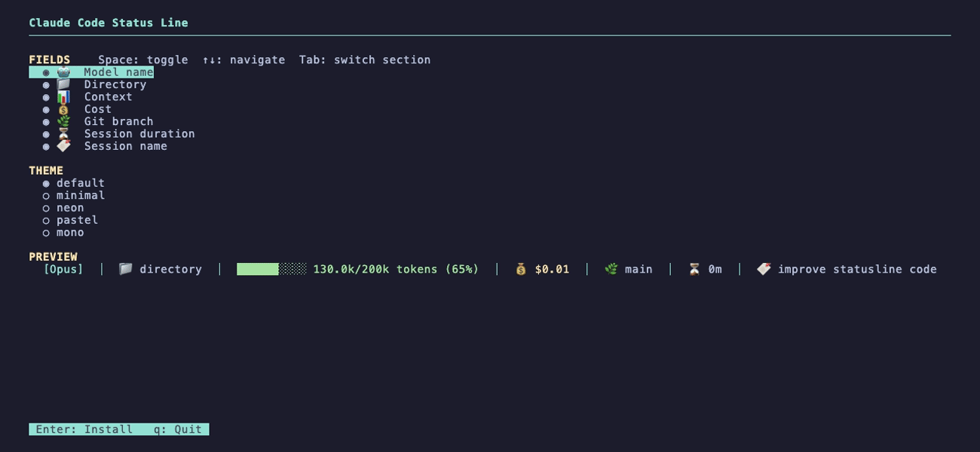Click the money bag icon beside Cost field
The height and width of the screenshot is (452, 980).
pyautogui.click(x=64, y=109)
